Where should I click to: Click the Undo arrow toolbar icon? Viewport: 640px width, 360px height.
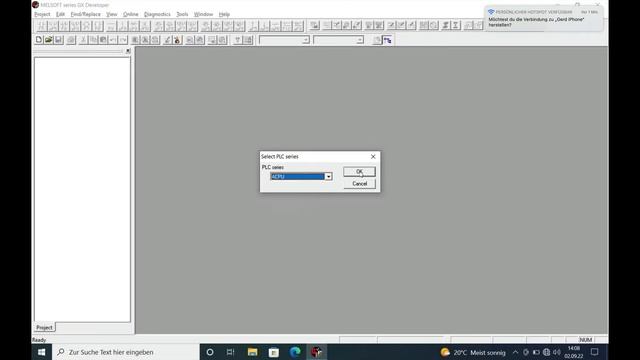113,40
